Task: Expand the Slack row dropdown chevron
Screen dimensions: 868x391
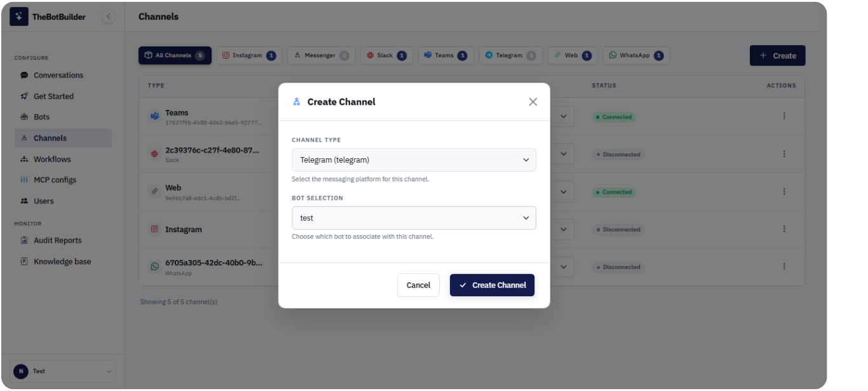Action: tap(563, 154)
